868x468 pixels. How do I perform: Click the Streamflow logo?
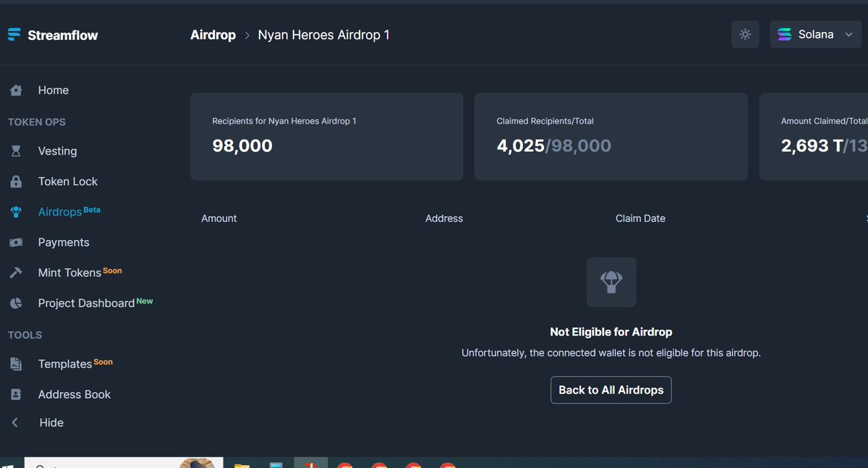(x=52, y=35)
